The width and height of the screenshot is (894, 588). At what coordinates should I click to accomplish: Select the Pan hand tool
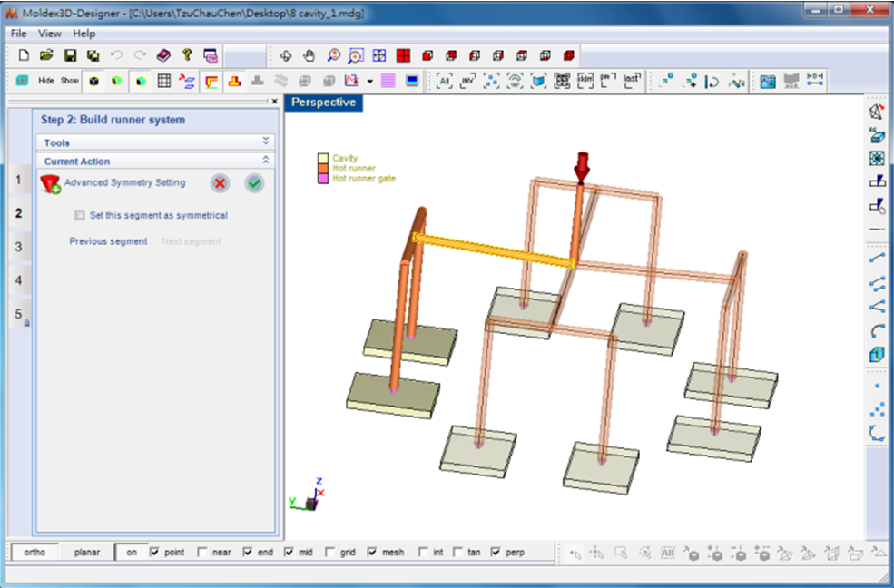[x=309, y=55]
